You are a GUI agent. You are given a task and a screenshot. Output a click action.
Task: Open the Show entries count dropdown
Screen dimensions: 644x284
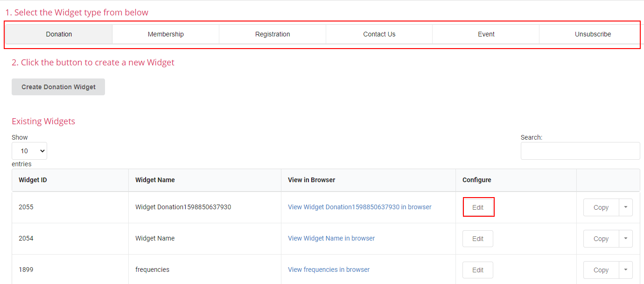tap(29, 151)
